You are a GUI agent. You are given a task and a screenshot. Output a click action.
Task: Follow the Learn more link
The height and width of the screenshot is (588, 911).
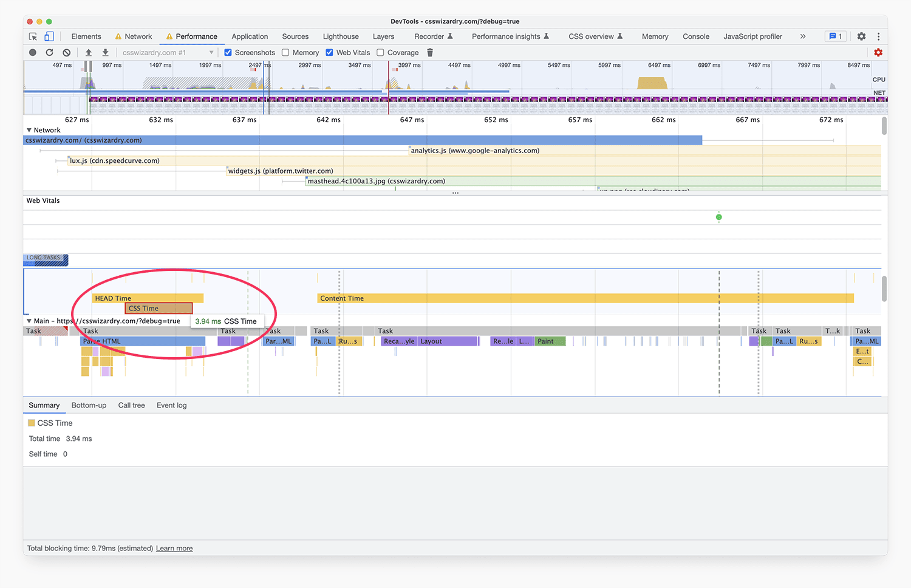[174, 549]
